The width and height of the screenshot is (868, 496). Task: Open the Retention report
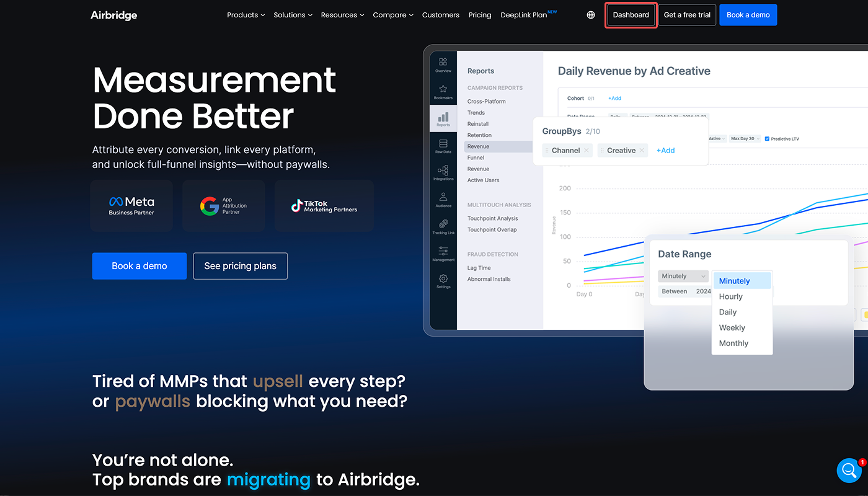(479, 135)
